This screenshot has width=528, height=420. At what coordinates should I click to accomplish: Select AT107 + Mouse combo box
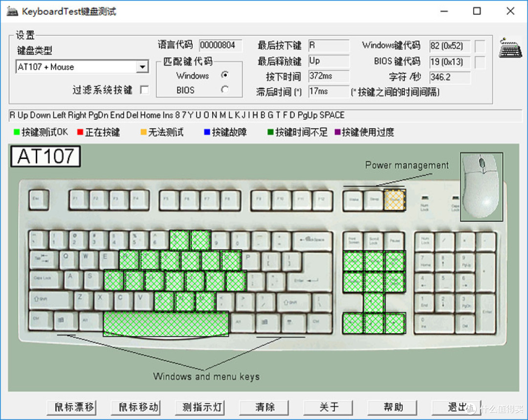pos(82,66)
